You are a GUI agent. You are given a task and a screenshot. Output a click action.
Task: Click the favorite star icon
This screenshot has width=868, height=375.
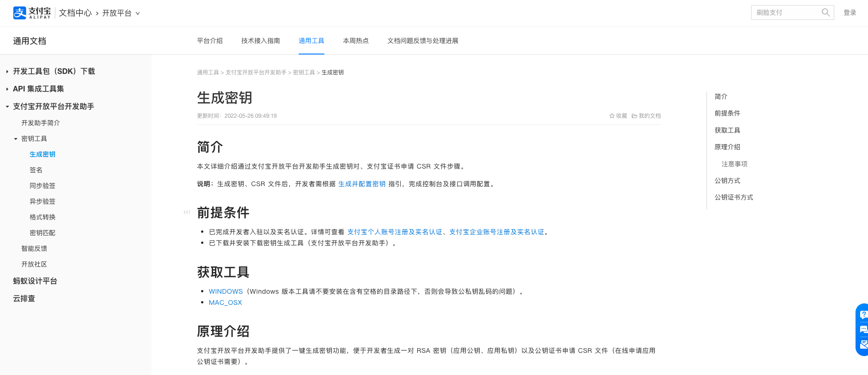(612, 116)
